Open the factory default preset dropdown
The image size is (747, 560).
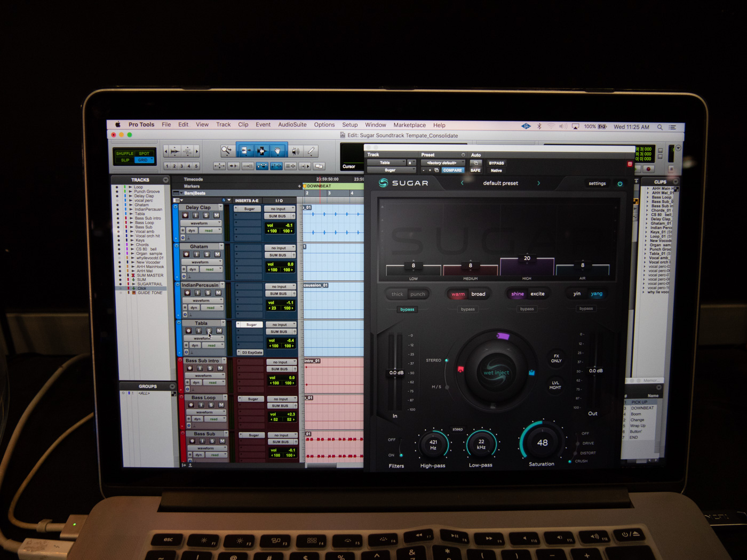pos(442,163)
